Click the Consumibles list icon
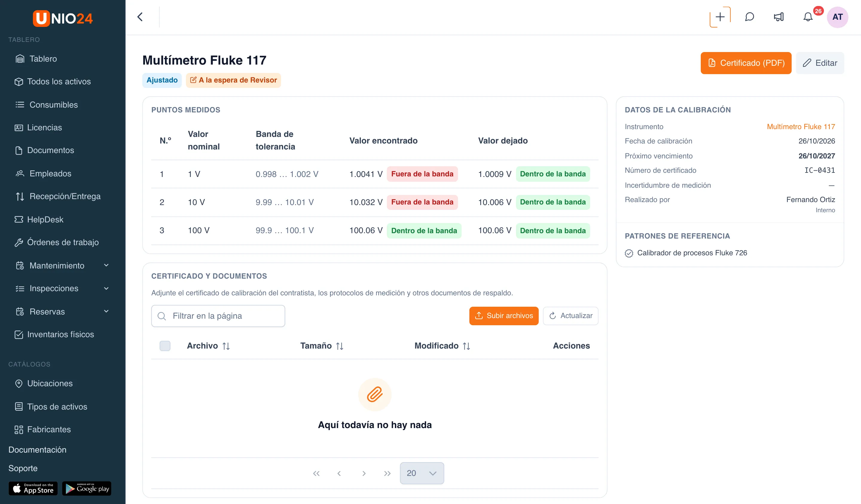Screen dimensions: 861x504 click(x=20, y=105)
